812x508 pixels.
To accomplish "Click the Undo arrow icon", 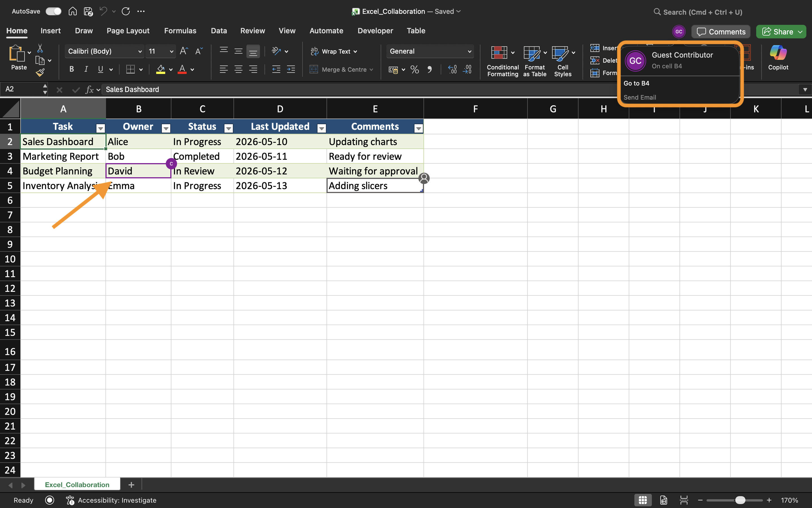I will point(103,11).
